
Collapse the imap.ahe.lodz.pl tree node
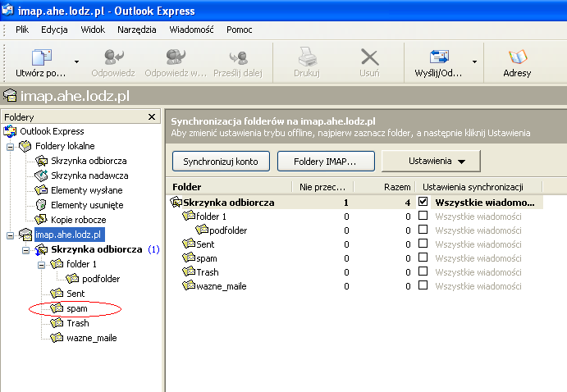[x=10, y=235]
